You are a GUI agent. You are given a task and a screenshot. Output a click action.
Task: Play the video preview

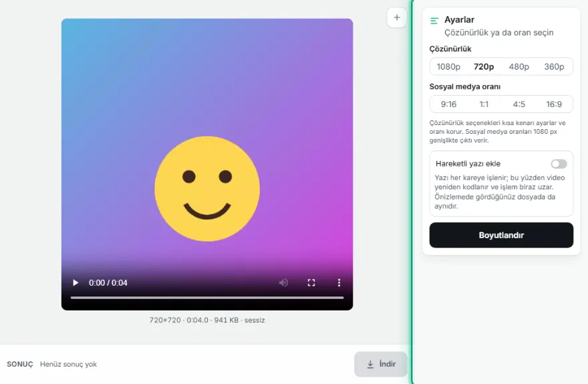76,283
